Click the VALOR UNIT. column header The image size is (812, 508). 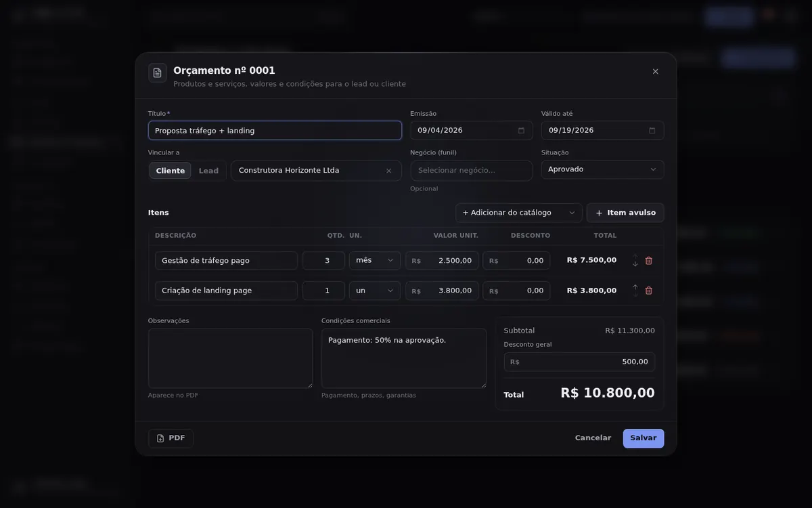(456, 236)
